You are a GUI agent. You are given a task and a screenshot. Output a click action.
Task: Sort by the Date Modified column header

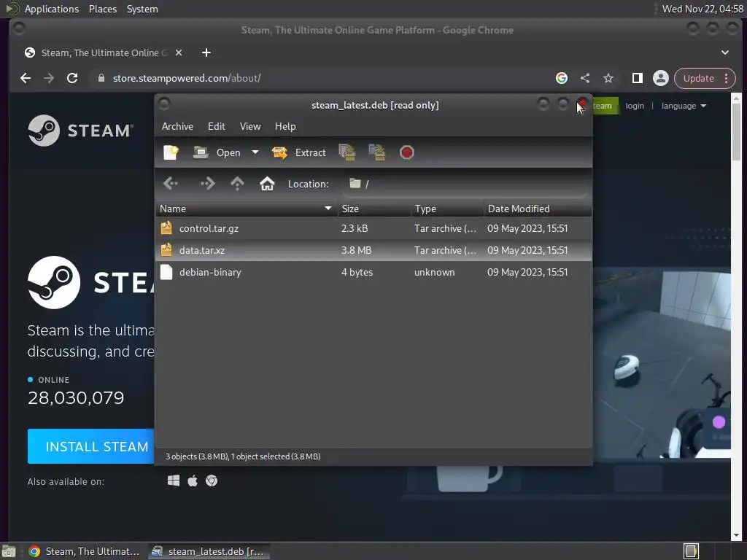tap(538, 209)
